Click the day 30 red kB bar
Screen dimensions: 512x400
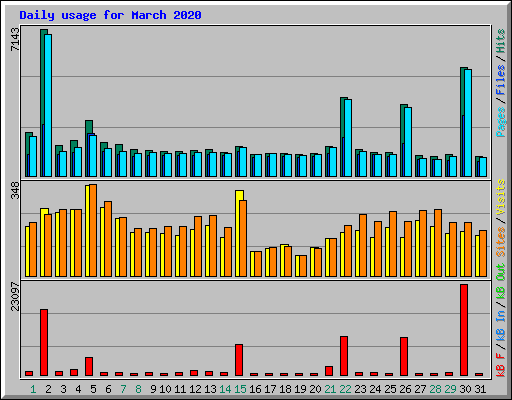[x=464, y=330]
